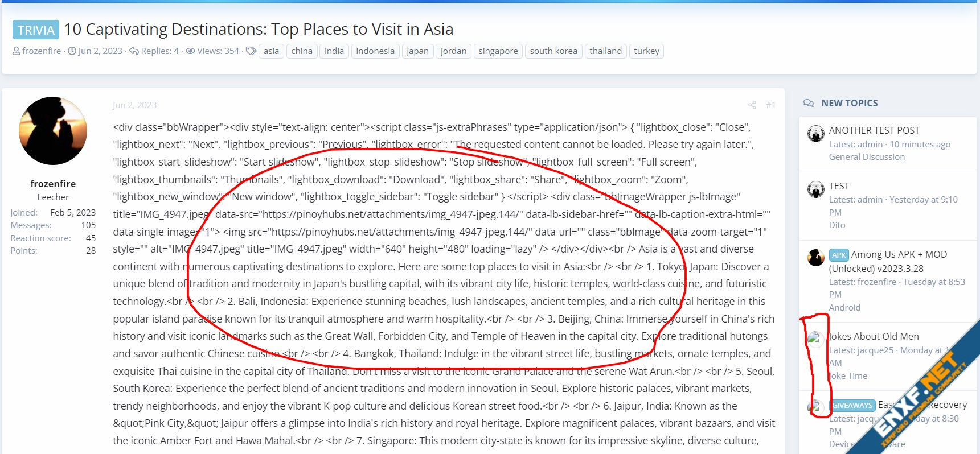This screenshot has width=980, height=454.
Task: Open the indonesia tag
Action: point(375,51)
